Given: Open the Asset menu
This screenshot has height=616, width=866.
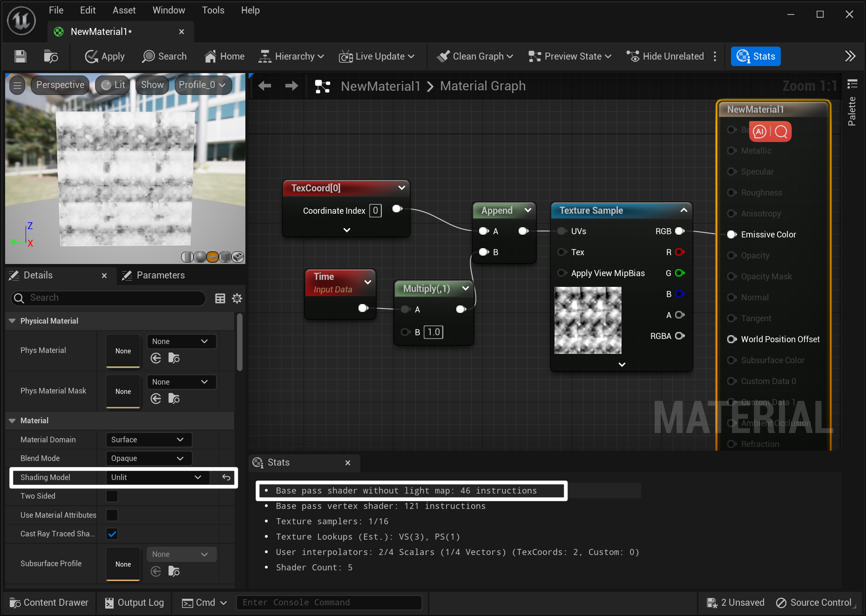Looking at the screenshot, I should (x=124, y=10).
